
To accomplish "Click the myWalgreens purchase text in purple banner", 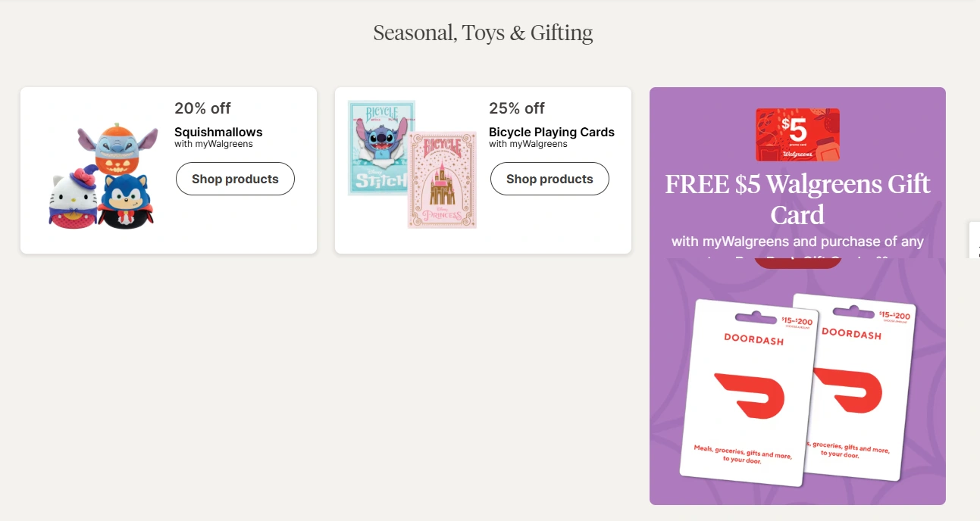I will [x=797, y=242].
